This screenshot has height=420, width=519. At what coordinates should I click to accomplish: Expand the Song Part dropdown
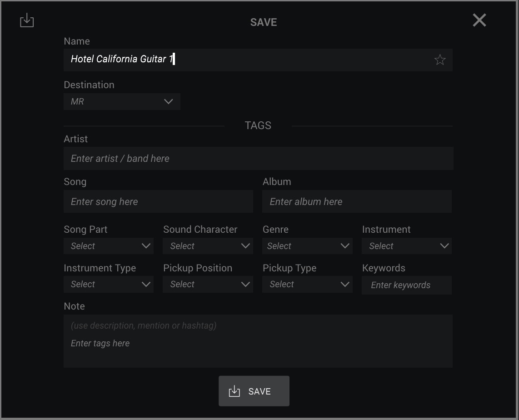[x=109, y=246]
